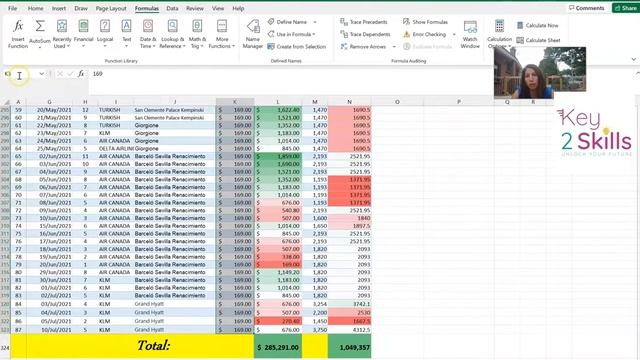
Task: Expand the Remove Arrows dropdown arrow
Action: click(x=394, y=47)
